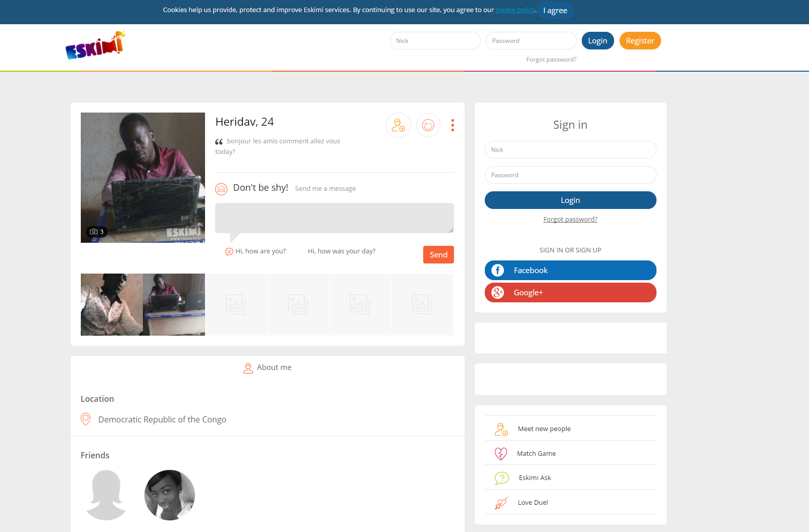Focus the header Nick input field
The width and height of the screenshot is (809, 532).
[435, 41]
